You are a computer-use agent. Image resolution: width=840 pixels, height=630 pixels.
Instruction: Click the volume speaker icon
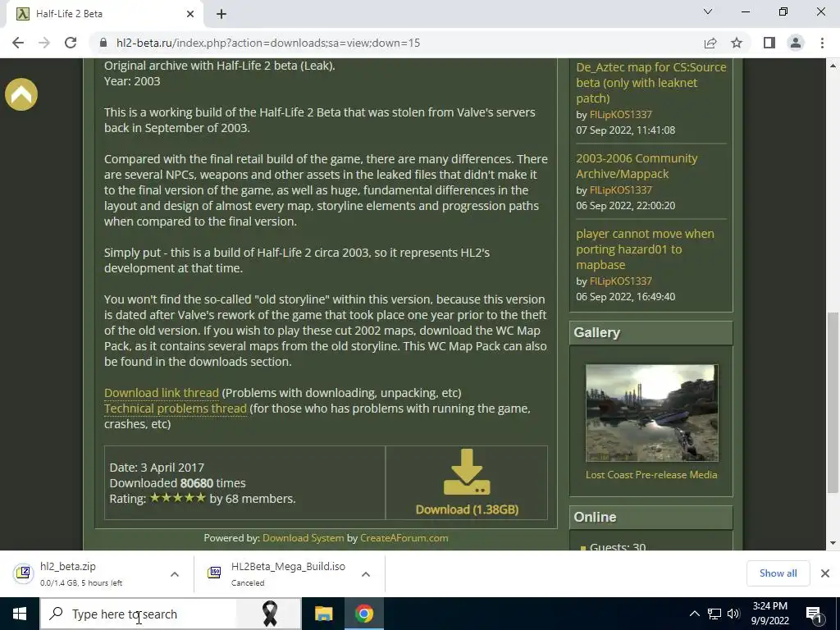click(733, 614)
